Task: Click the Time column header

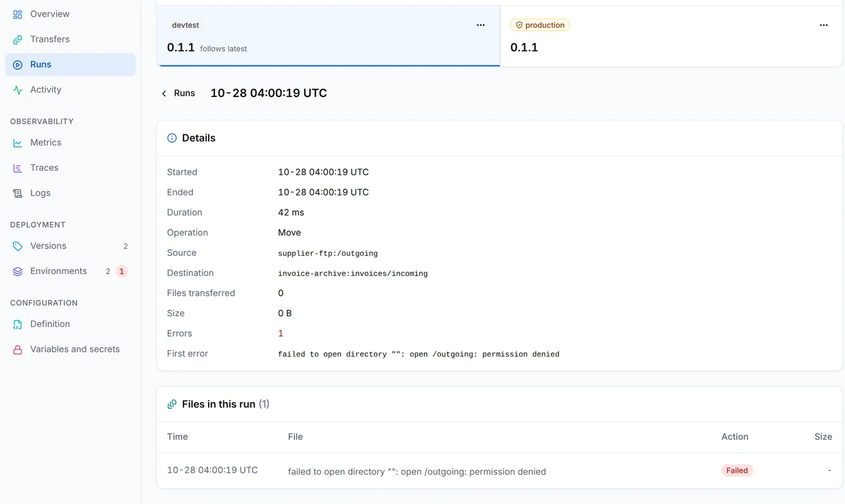Action: 177,437
